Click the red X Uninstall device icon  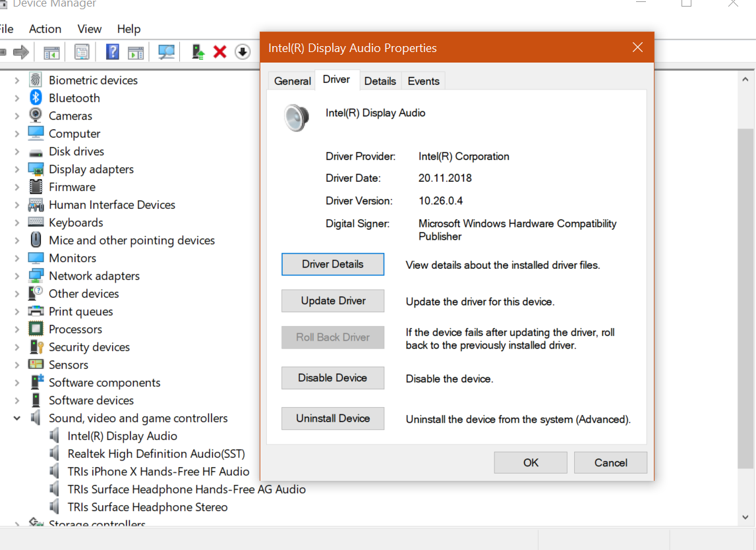tap(220, 51)
